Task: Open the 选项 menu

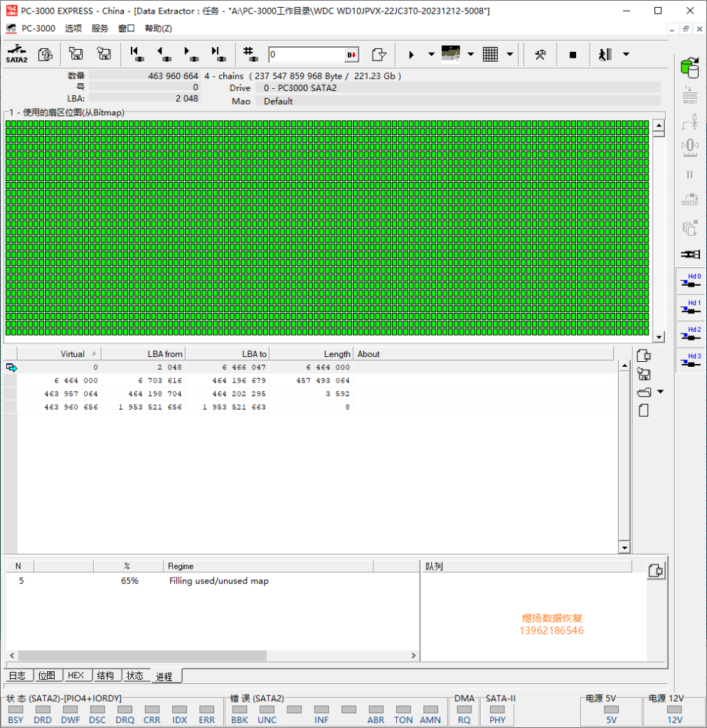Action: (x=73, y=28)
